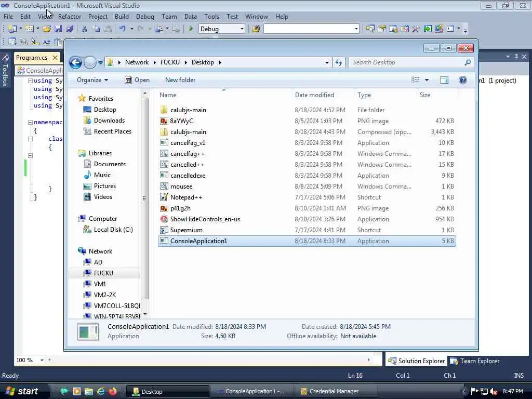The width and height of the screenshot is (532, 399).
Task: Click the Action Center flag tray icon
Action: [475, 392]
